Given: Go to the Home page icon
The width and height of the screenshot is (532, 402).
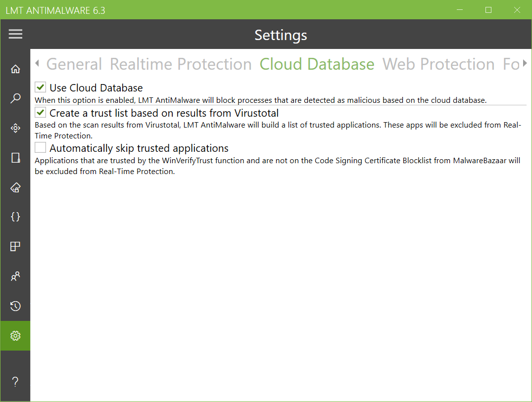Looking at the screenshot, I should click(15, 69).
